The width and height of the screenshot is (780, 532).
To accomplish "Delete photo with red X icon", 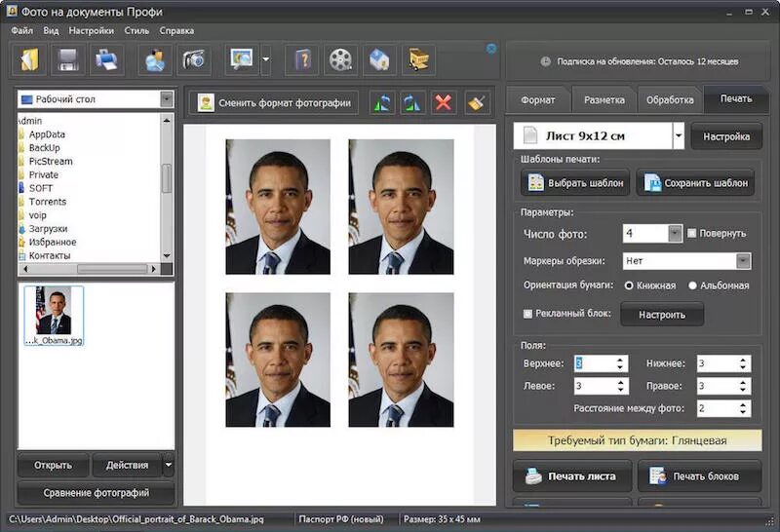I will coord(444,103).
